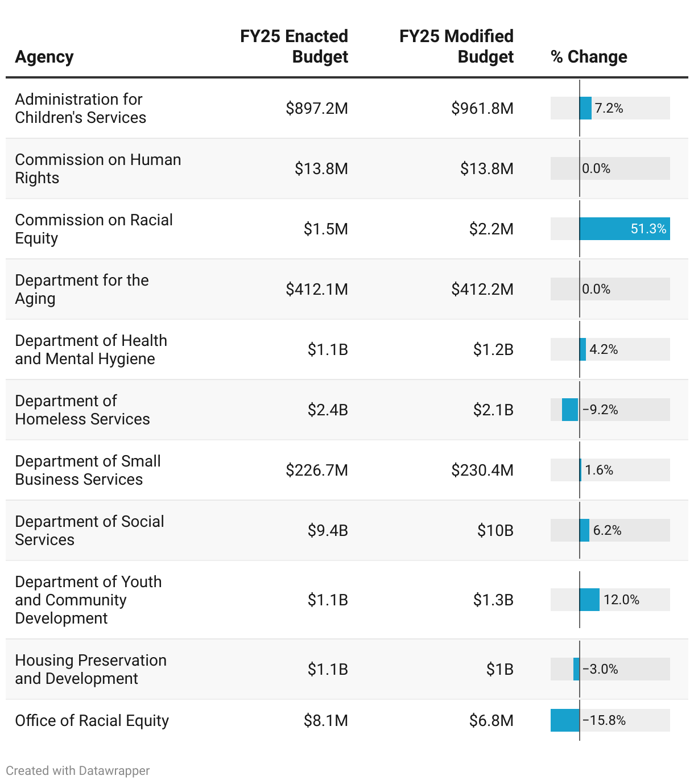This screenshot has width=694, height=784.
Task: Select the Administration for Children's Services row label
Action: [80, 108]
